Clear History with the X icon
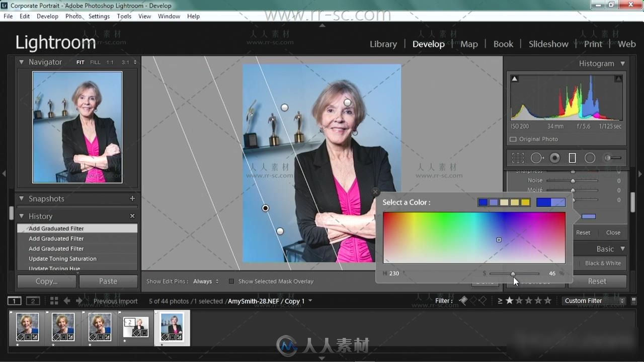644x362 pixels. [x=132, y=216]
